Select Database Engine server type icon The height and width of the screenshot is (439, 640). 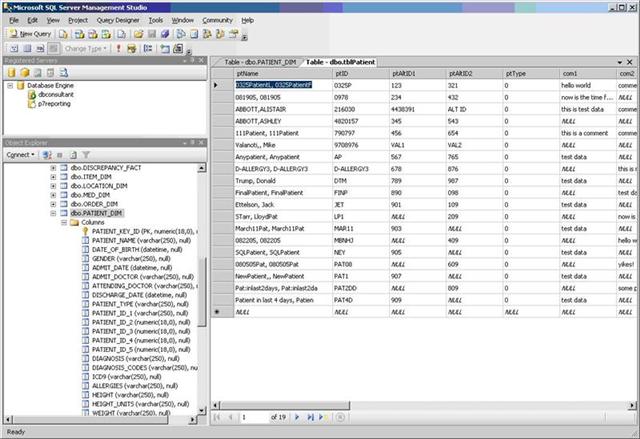tap(11, 73)
